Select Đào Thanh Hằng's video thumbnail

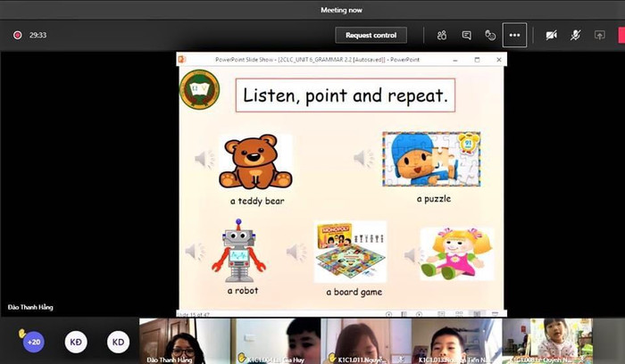[184, 341]
